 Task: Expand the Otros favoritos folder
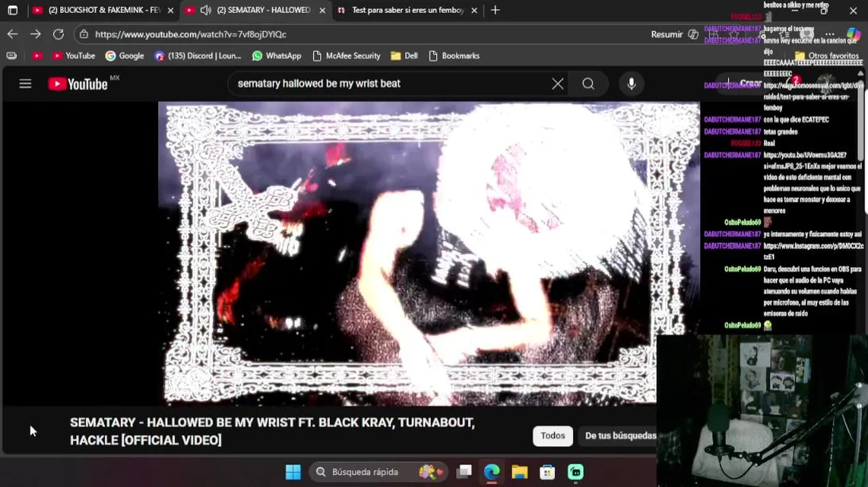pyautogui.click(x=827, y=55)
